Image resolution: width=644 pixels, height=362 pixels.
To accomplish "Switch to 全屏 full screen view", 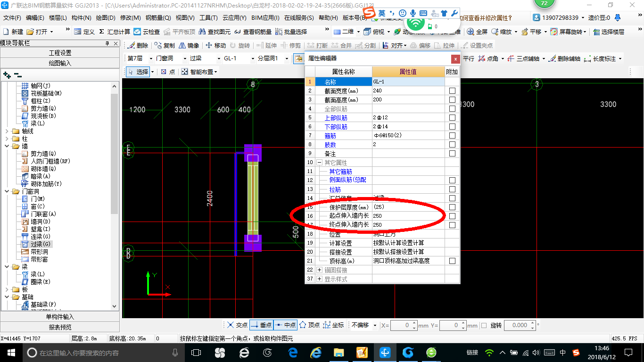I will (477, 32).
